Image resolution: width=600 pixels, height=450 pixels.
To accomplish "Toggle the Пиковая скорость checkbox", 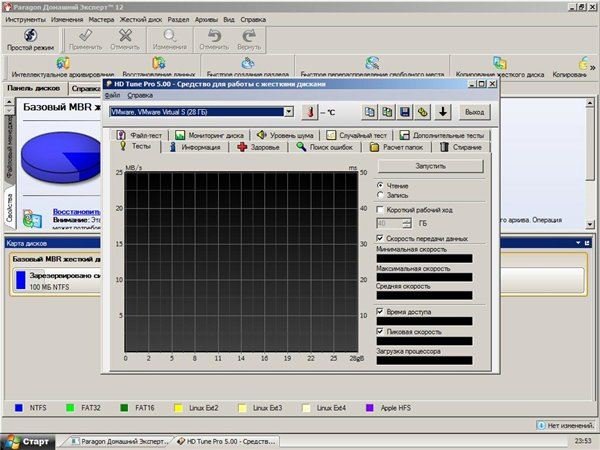I will coord(380,331).
